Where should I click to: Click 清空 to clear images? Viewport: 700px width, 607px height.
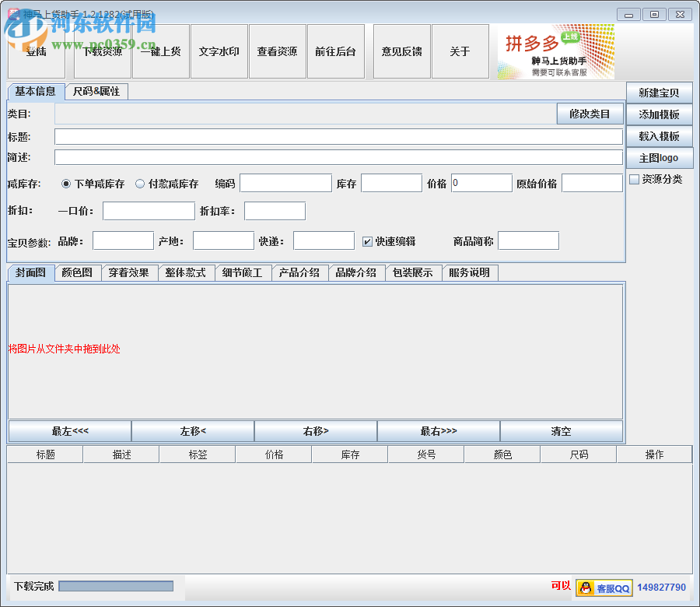click(x=561, y=430)
